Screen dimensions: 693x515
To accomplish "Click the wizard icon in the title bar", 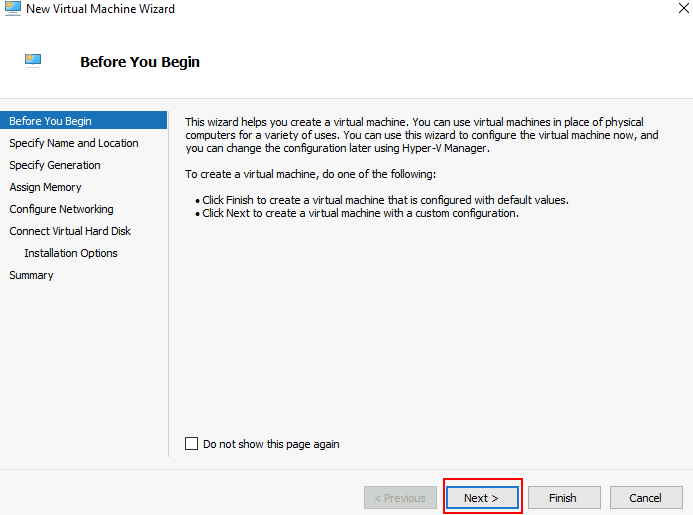I will coord(12,9).
